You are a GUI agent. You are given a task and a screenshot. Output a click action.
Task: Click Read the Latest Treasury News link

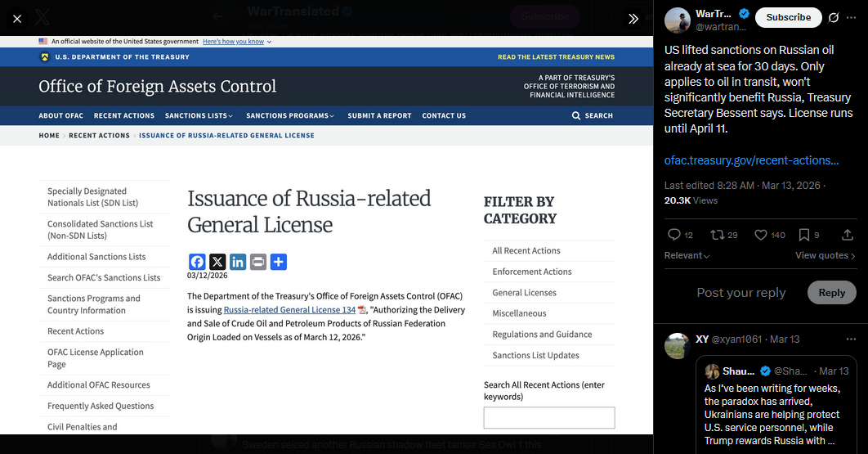click(556, 57)
